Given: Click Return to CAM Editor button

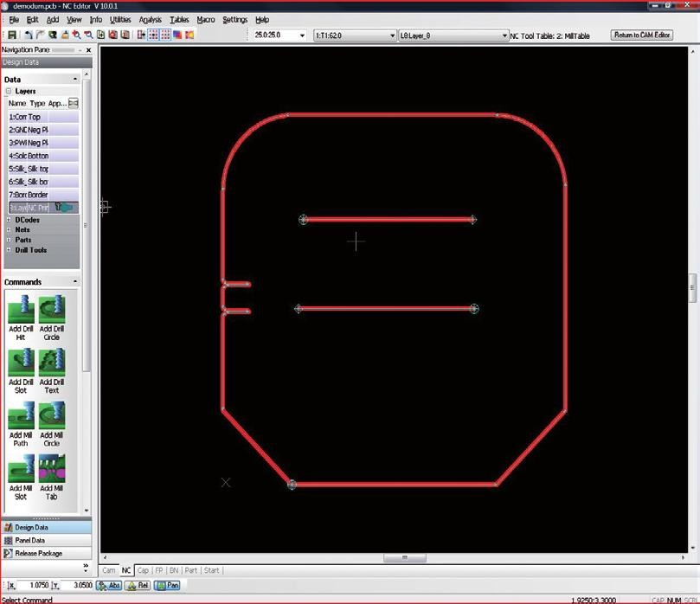Looking at the screenshot, I should click(642, 35).
